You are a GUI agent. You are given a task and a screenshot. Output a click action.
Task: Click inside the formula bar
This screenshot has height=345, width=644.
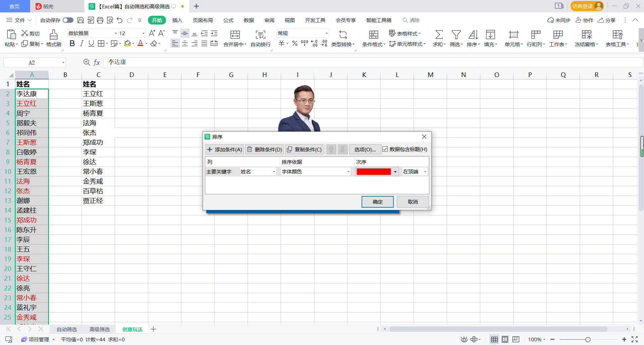point(201,62)
